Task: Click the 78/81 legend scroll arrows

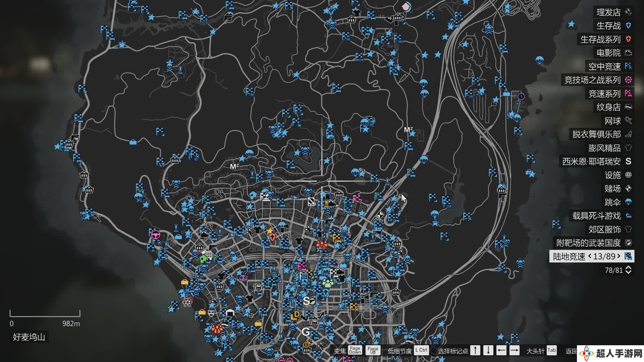Action: pos(629,270)
